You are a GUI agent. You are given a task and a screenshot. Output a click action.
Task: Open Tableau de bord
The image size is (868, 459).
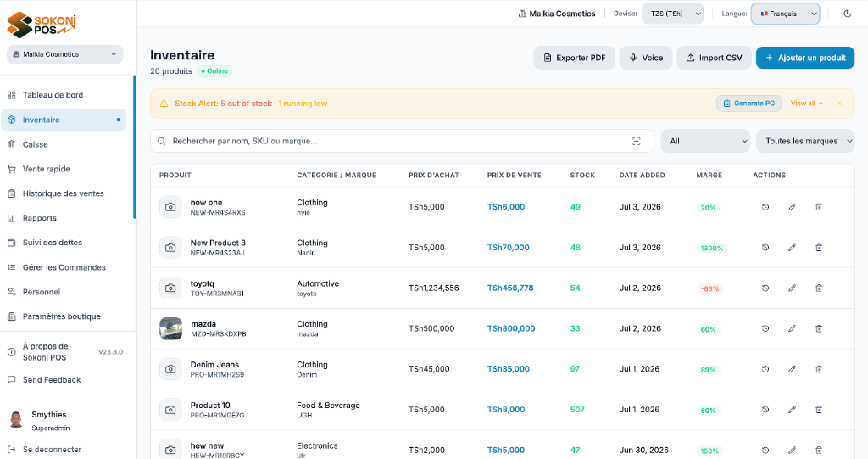pos(64,95)
